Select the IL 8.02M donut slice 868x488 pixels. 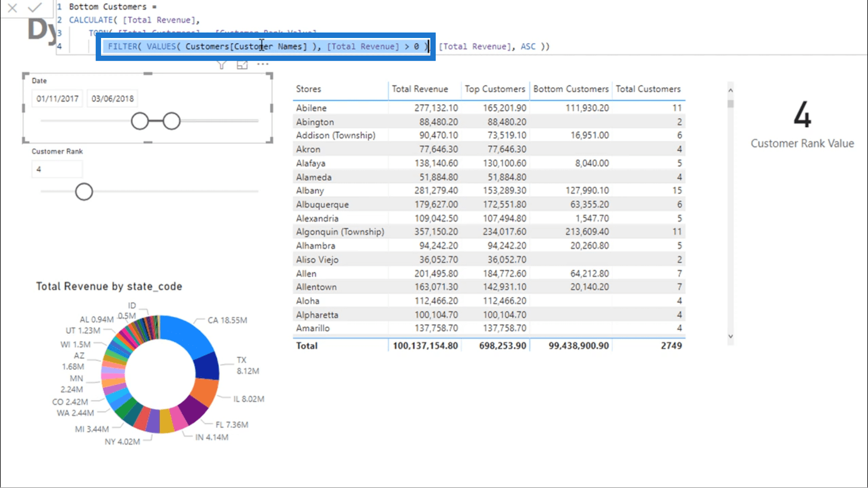(x=206, y=391)
